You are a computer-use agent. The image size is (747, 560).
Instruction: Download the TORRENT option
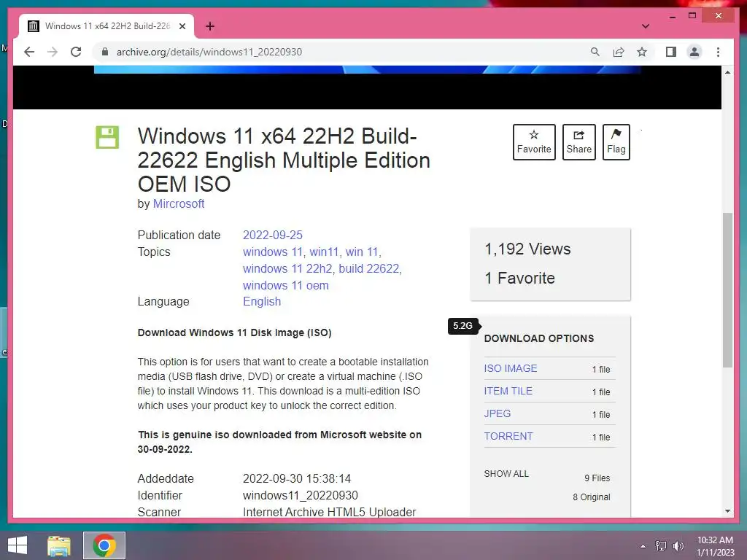508,436
